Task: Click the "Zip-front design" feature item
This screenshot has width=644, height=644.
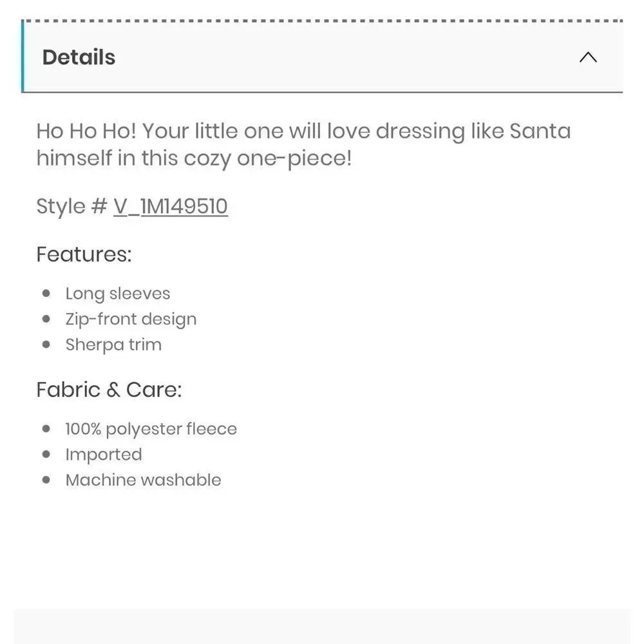Action: pyautogui.click(x=131, y=319)
